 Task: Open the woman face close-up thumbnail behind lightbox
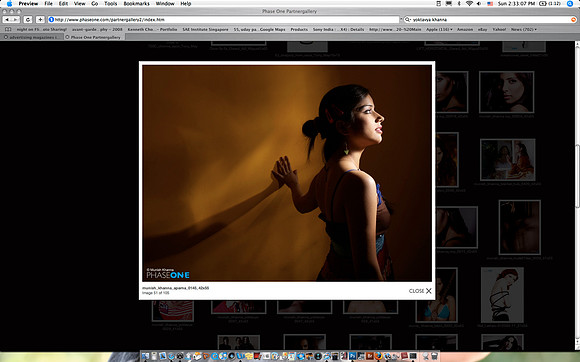point(506,92)
